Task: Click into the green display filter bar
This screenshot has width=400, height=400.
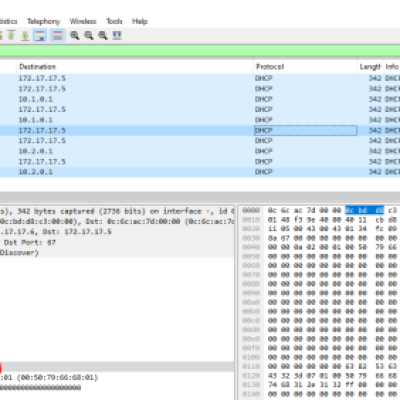Action: coord(200,51)
